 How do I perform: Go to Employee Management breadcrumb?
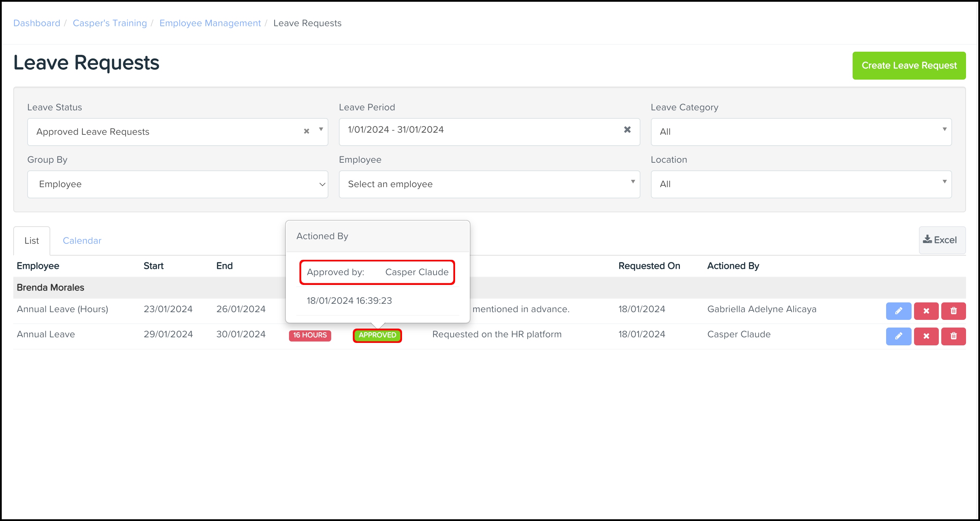[210, 23]
